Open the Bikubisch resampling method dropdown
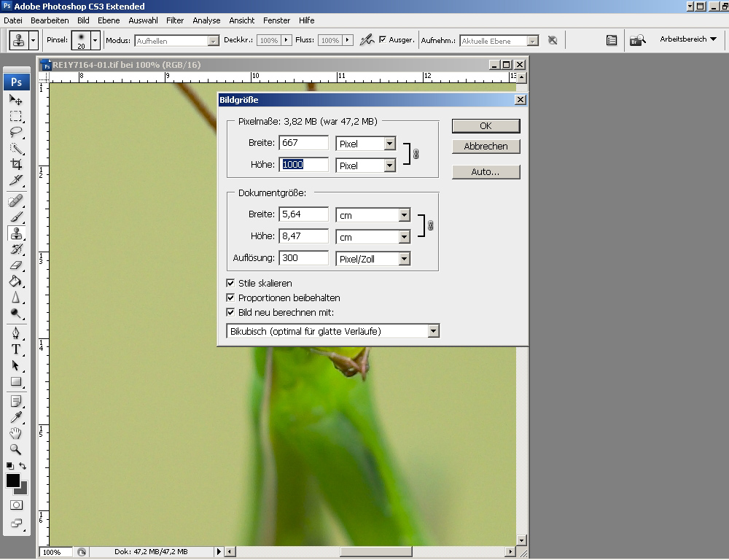This screenshot has width=729, height=560. tap(433, 331)
